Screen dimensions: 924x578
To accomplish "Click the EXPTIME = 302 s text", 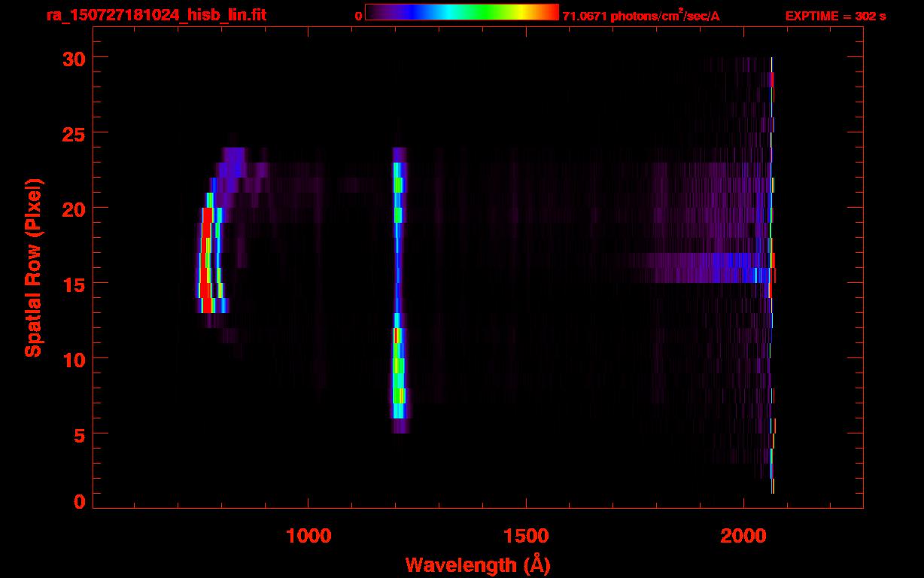I will tap(835, 16).
